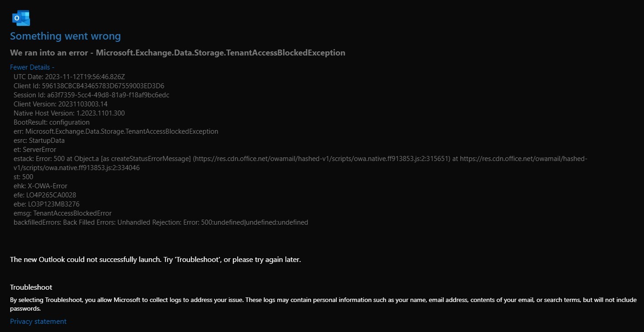644x332 pixels.
Task: Click the esrc StartupData line
Action: click(x=39, y=140)
